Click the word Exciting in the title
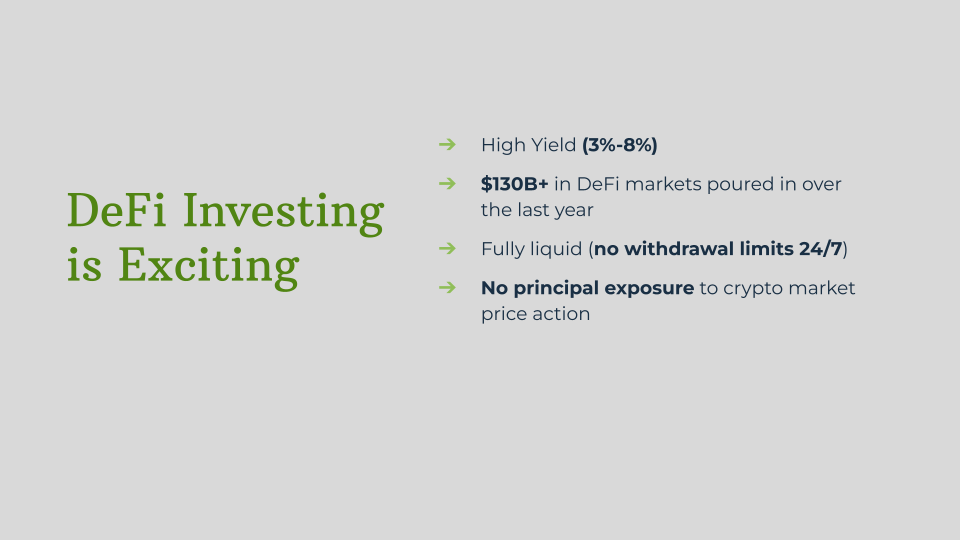The width and height of the screenshot is (960, 540). point(208,266)
